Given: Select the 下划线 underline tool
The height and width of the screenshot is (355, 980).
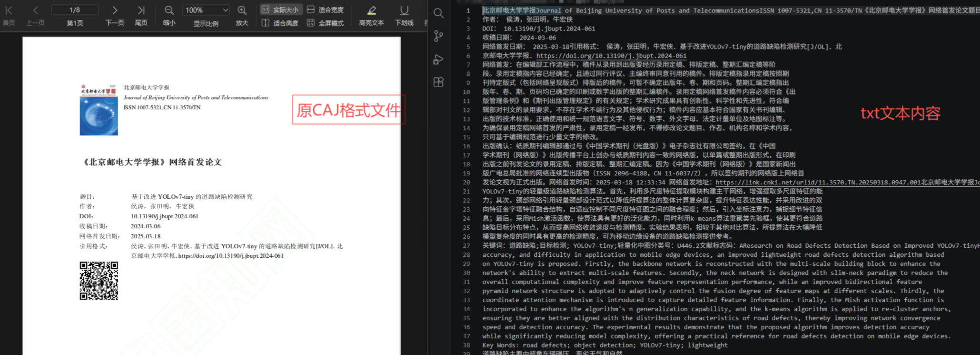Looking at the screenshot, I should [x=404, y=15].
